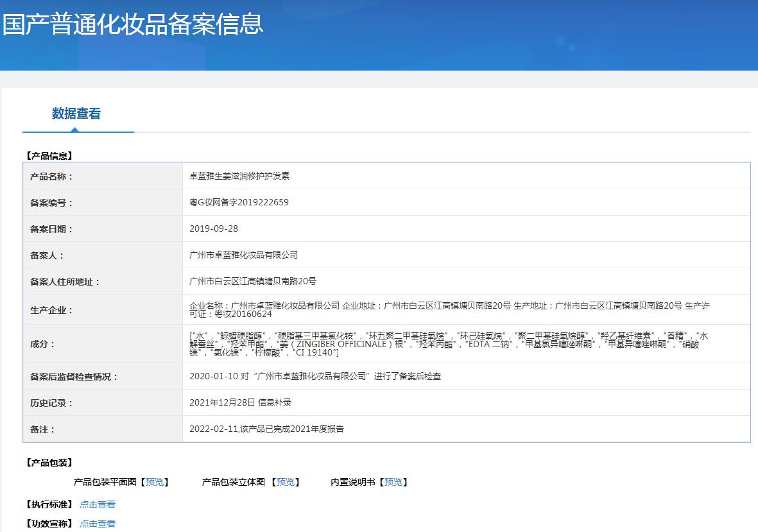This screenshot has width=758, height=532.
Task: Click the 【产品信息】 section heading
Action: point(49,155)
